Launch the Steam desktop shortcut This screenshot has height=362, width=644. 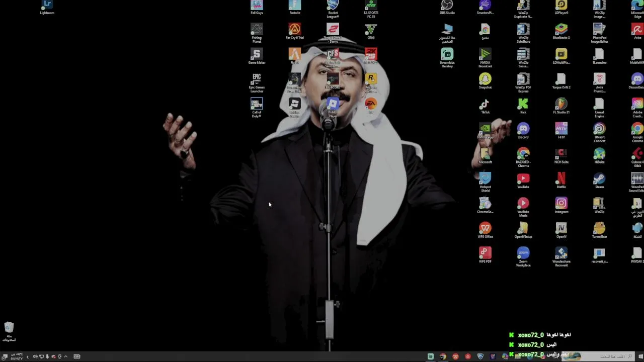click(x=599, y=180)
